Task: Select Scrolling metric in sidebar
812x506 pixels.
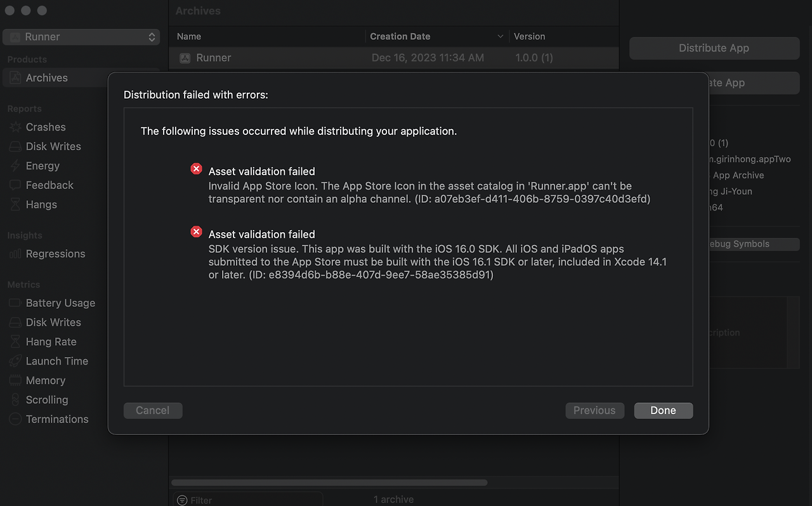Action: (47, 400)
